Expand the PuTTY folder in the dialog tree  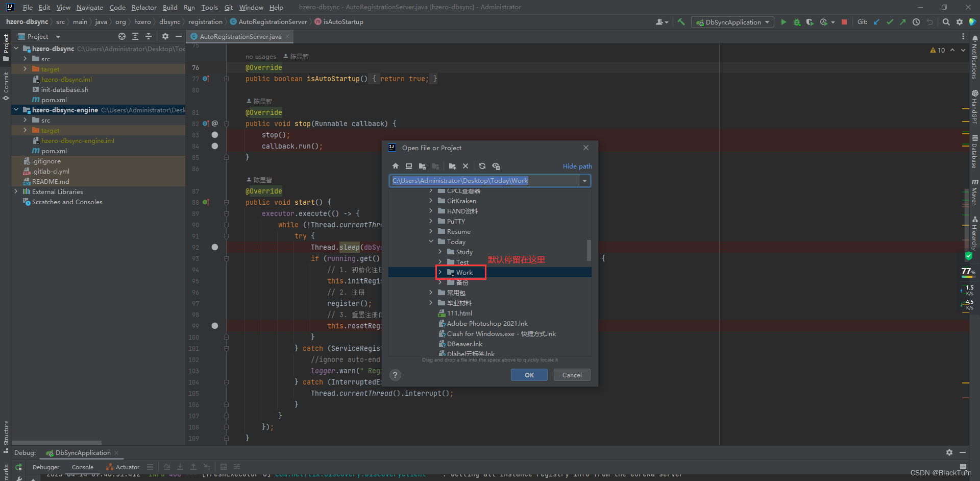coord(431,221)
